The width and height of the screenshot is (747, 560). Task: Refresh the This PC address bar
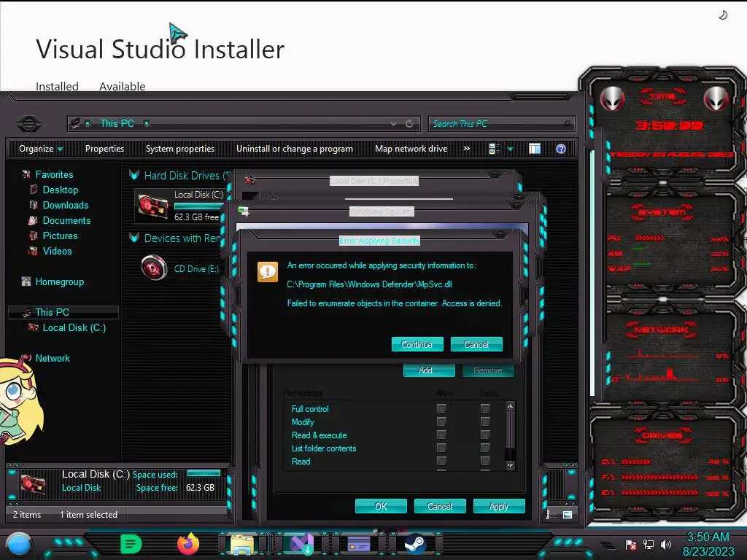tap(409, 124)
